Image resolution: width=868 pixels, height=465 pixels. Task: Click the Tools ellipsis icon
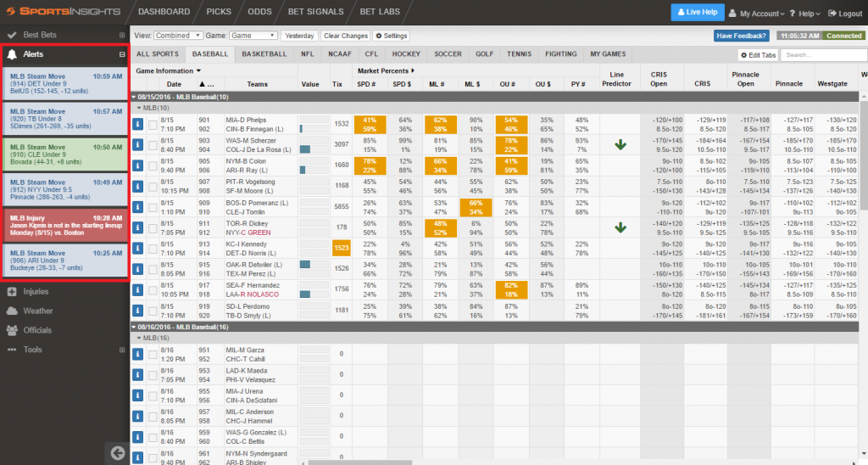click(x=12, y=350)
